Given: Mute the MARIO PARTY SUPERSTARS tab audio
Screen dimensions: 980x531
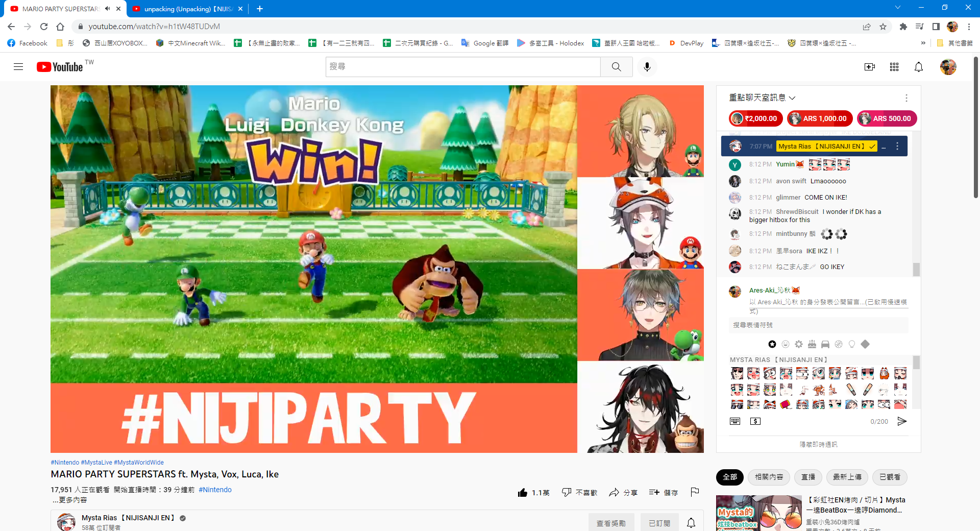Looking at the screenshot, I should [x=108, y=9].
